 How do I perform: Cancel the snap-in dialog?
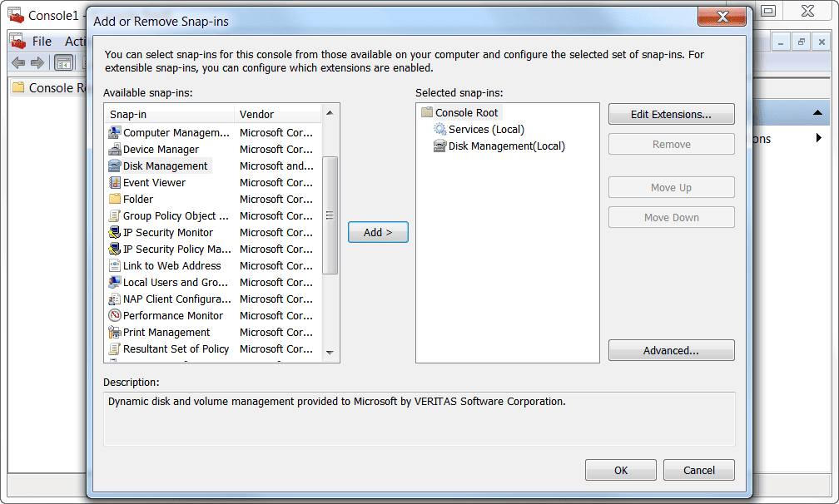point(699,470)
